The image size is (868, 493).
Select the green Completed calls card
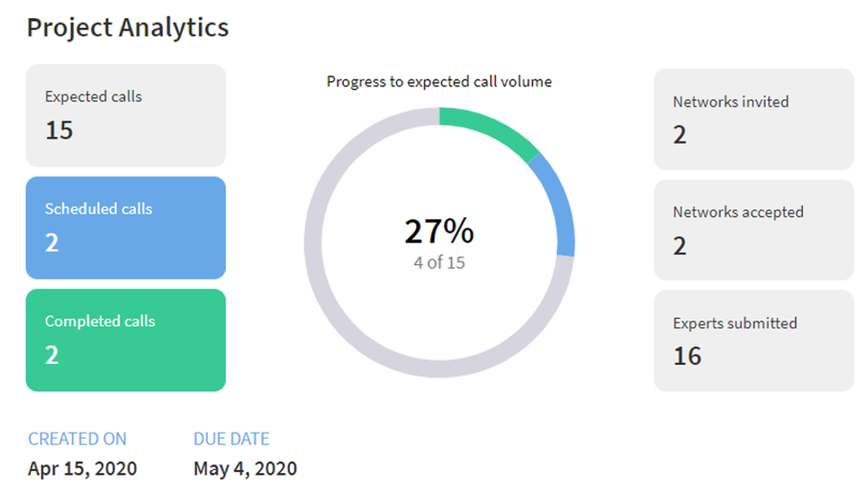(x=125, y=340)
